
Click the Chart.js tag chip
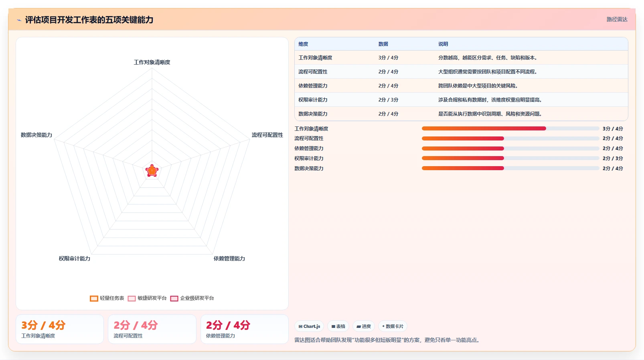click(309, 326)
